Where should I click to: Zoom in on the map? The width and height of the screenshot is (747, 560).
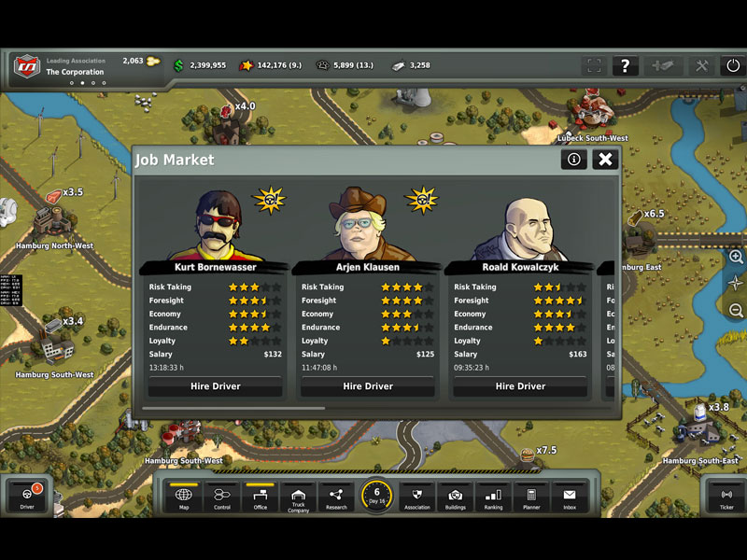coord(736,257)
